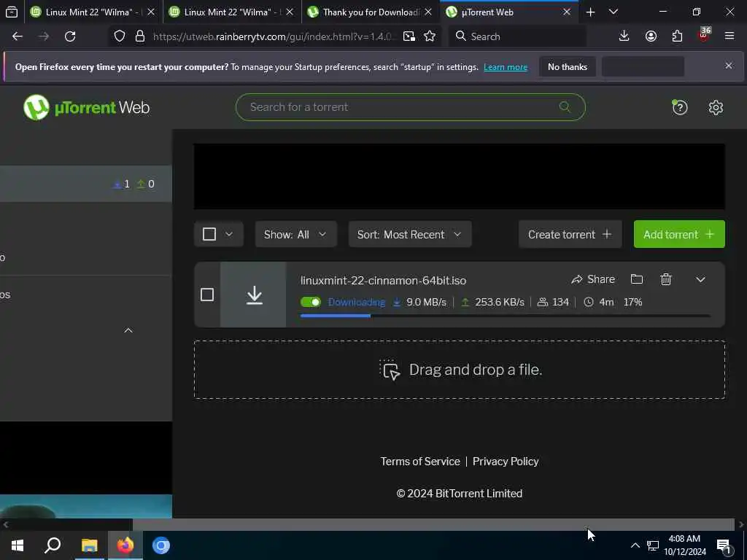The width and height of the screenshot is (747, 560).
Task: List all tabs with the tab bar chevron
Action: coord(613,12)
